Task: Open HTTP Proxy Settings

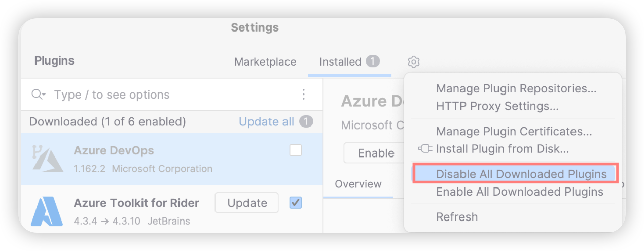Action: [497, 106]
